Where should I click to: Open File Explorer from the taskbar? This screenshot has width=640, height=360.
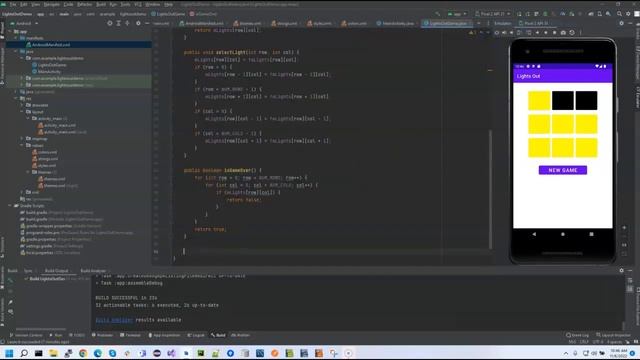tap(53, 353)
